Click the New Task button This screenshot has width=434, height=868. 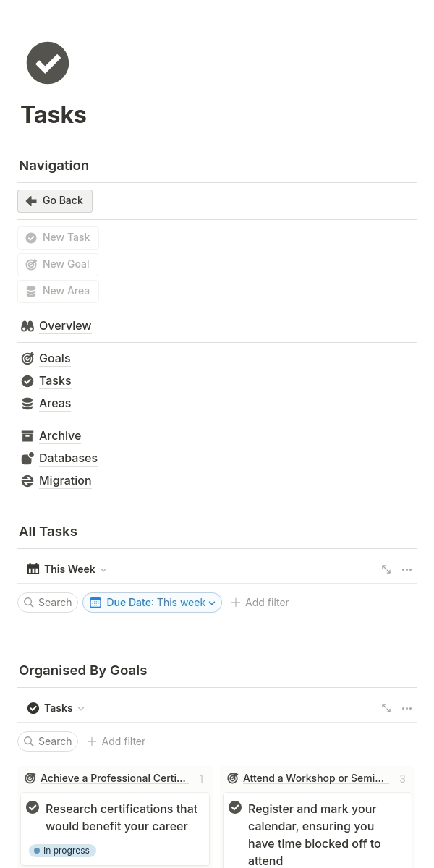58,237
